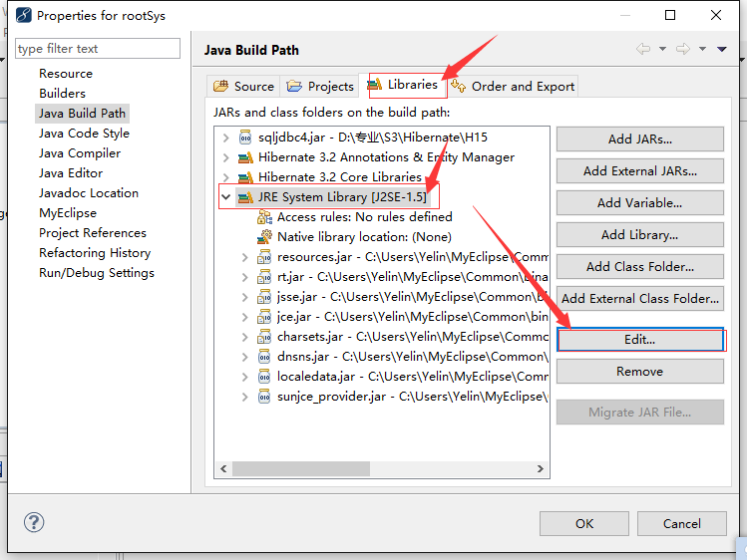
Task: Expand the jsse.jar node
Action: [x=245, y=297]
